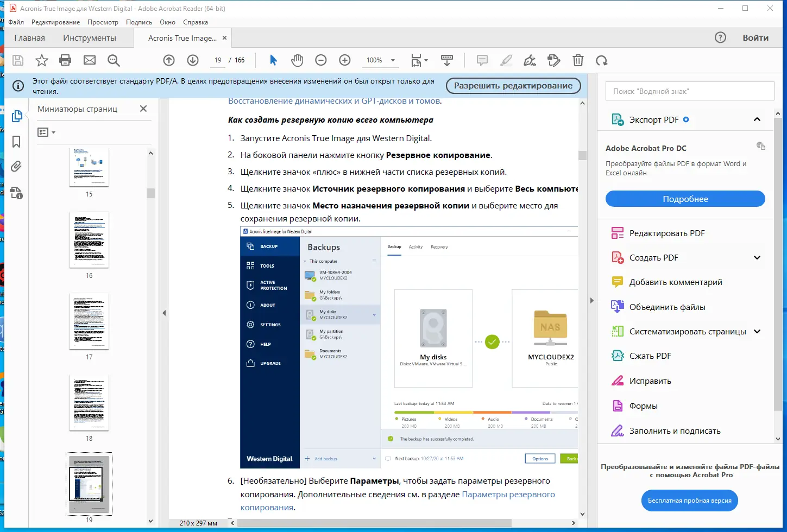Expand the Создать PDF options

point(757,258)
